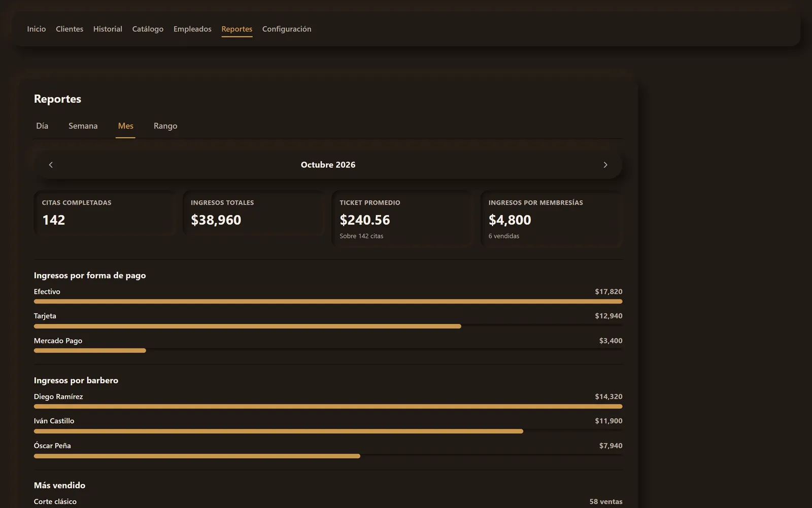
Task: Open Configuración from the top menu
Action: click(x=287, y=29)
